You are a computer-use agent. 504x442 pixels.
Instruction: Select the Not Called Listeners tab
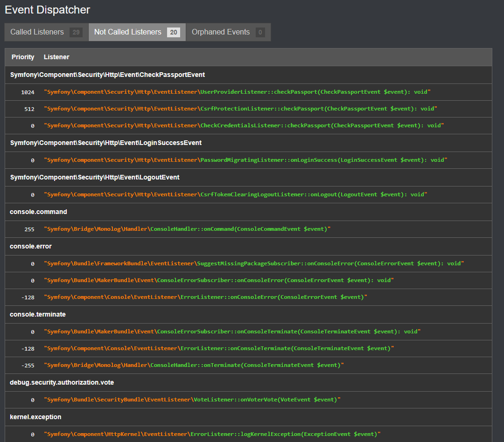coord(137,32)
